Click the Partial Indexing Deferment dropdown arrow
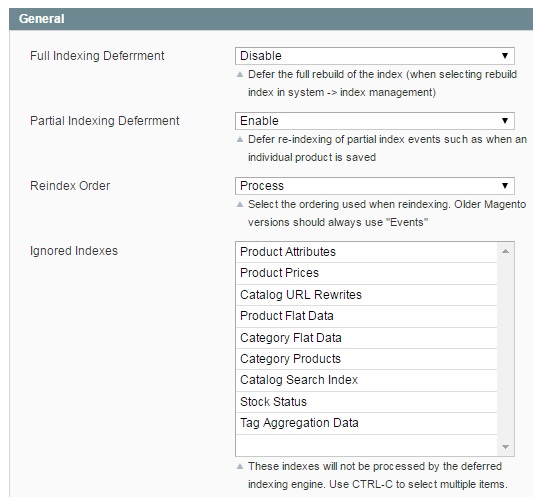Image resolution: width=533 pixels, height=497 pixels. coord(505,121)
